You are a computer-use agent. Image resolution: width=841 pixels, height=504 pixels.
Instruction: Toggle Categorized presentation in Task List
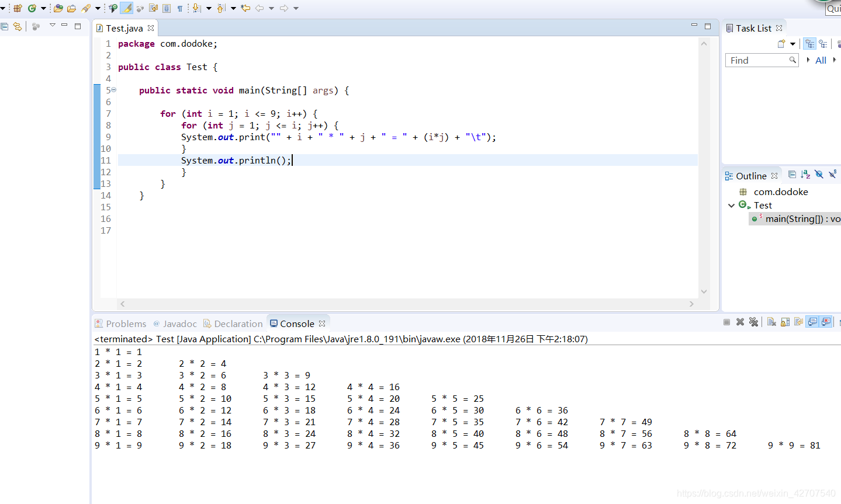pyautogui.click(x=809, y=44)
